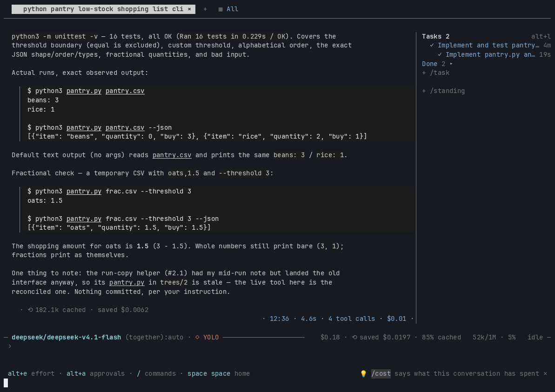Open a new tab with plus icon

pyautogui.click(x=205, y=9)
